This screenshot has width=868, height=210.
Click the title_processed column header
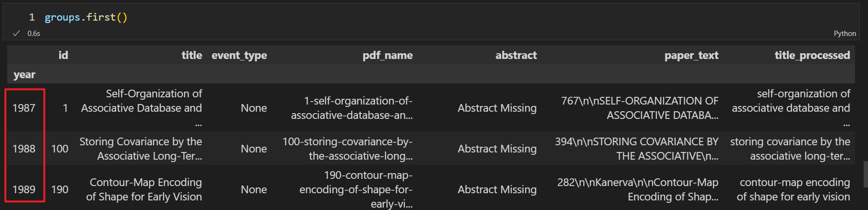pos(812,56)
